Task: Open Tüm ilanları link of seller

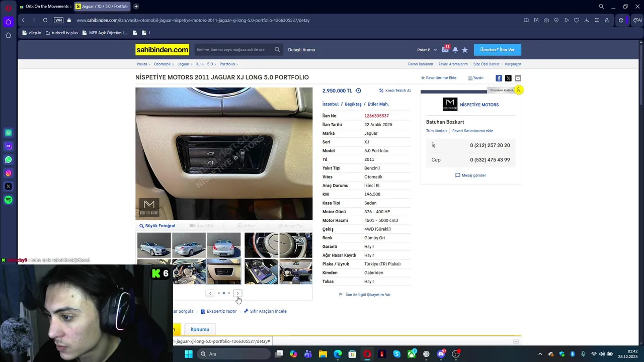Action: (x=436, y=131)
